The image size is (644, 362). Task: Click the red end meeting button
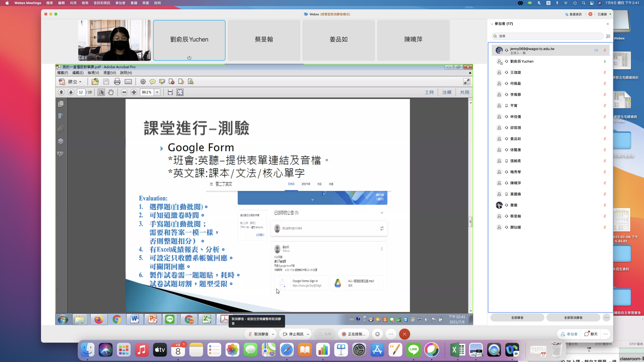tap(405, 334)
